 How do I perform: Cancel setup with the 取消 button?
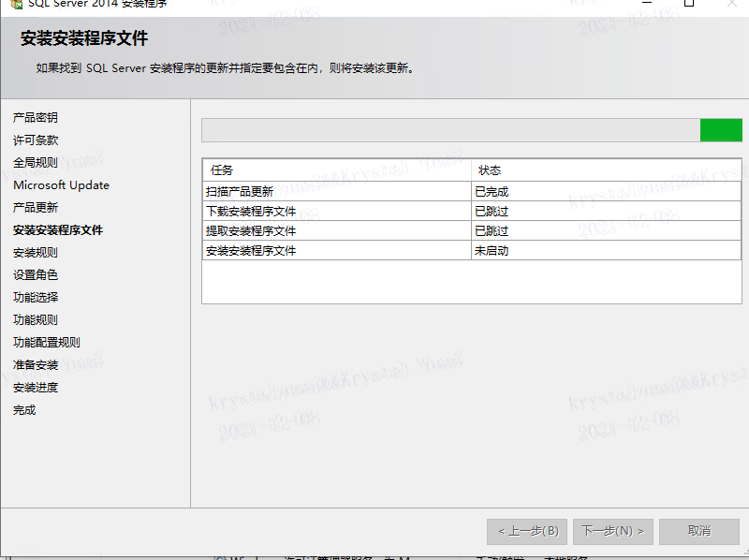(699, 531)
